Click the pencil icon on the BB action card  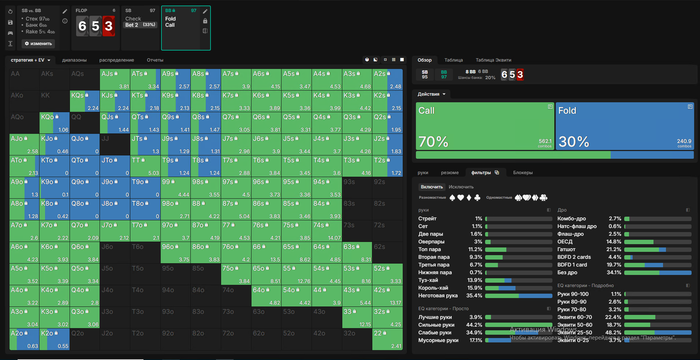pyautogui.click(x=205, y=11)
